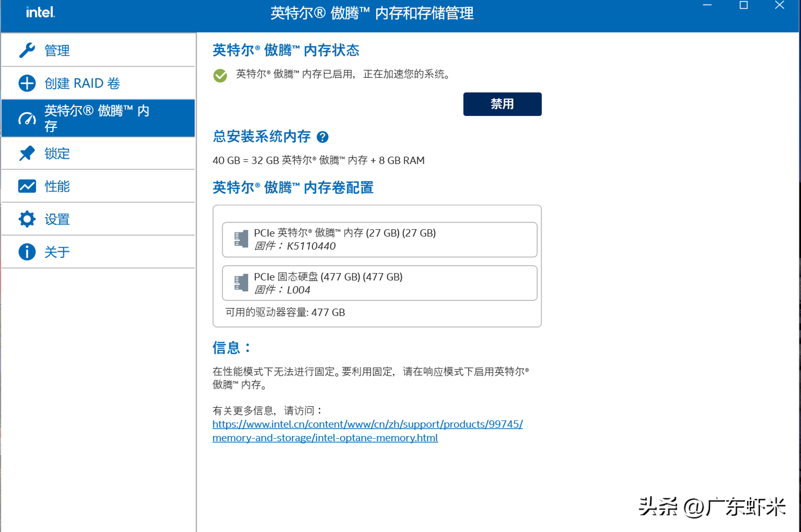
Task: Close the Intel Optane window
Action: point(780,5)
